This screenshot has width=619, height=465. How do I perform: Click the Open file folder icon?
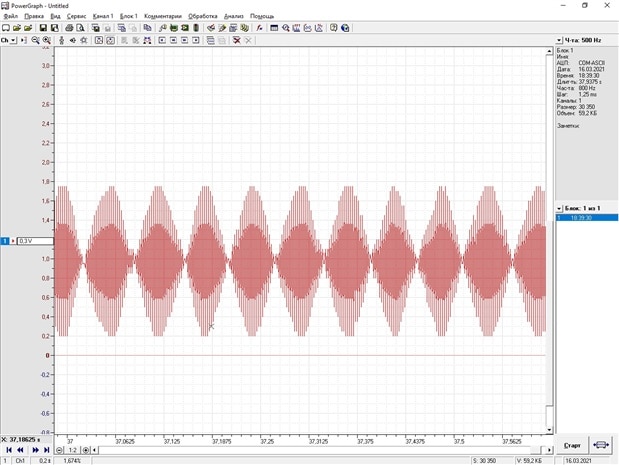tap(18, 28)
